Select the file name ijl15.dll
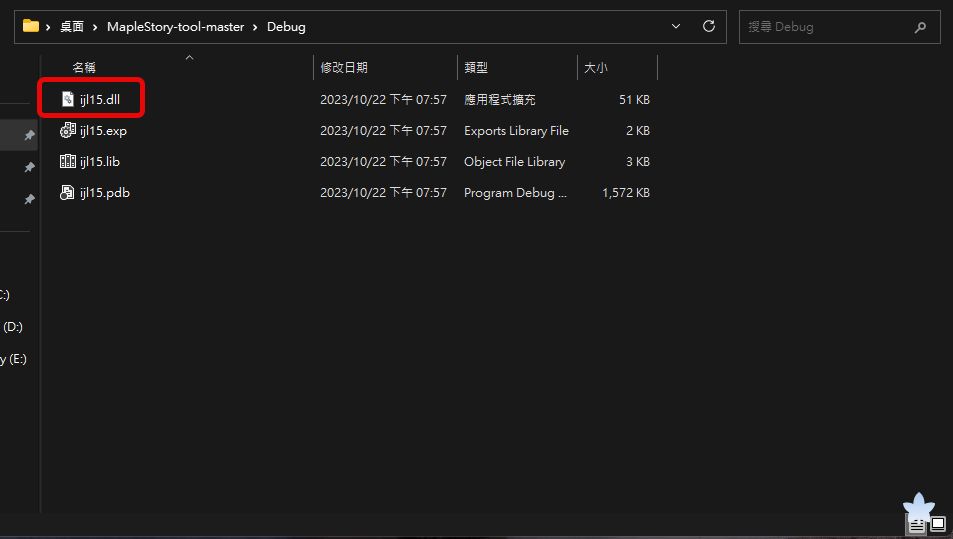The image size is (953, 539). tap(100, 99)
